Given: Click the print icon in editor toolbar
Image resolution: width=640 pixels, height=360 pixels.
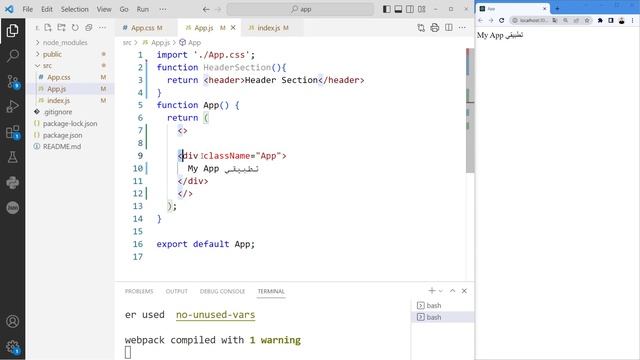Looking at the screenshot, I should tap(435, 28).
